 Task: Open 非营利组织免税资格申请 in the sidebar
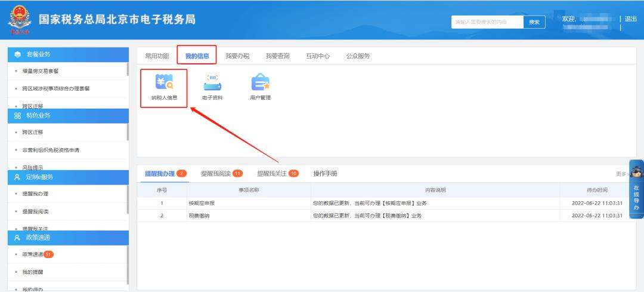tap(51, 150)
